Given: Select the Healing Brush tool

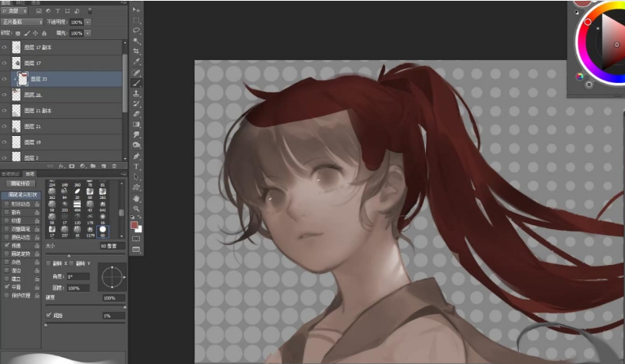Looking at the screenshot, I should click(136, 72).
